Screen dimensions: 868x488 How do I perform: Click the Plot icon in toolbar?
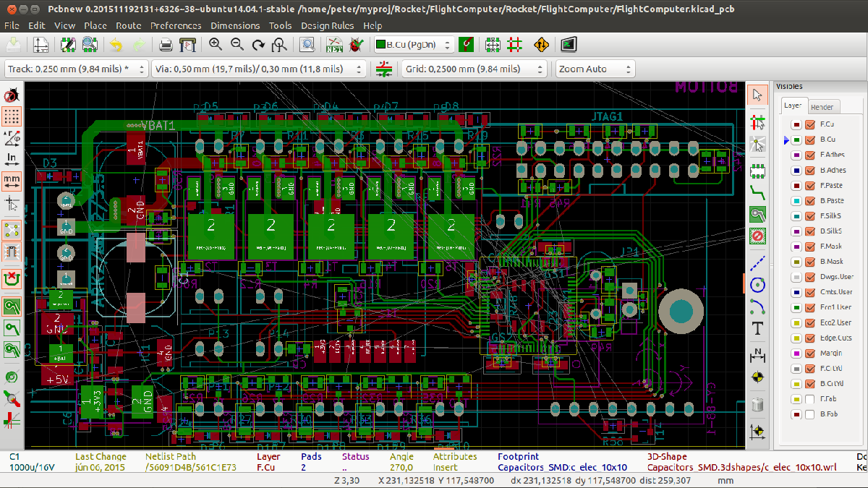[187, 45]
